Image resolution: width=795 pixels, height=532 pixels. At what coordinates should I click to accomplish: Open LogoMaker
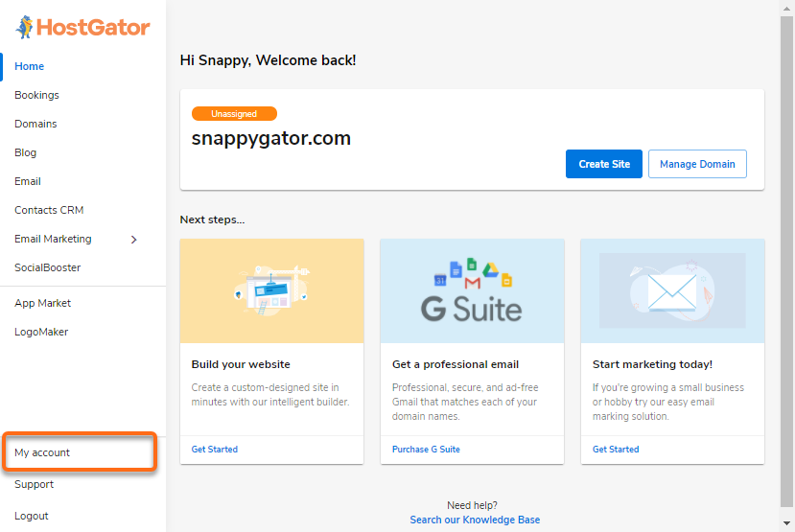point(41,332)
